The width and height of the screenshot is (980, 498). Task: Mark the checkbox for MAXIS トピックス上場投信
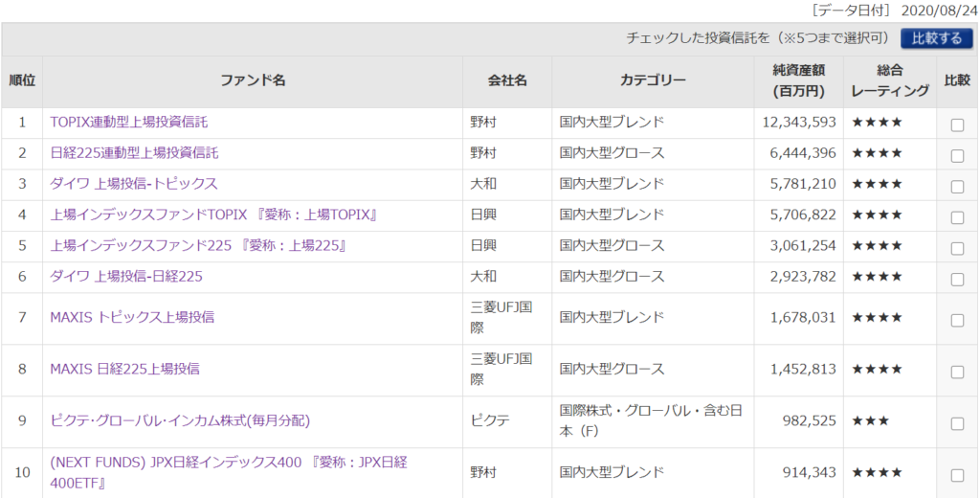957,320
